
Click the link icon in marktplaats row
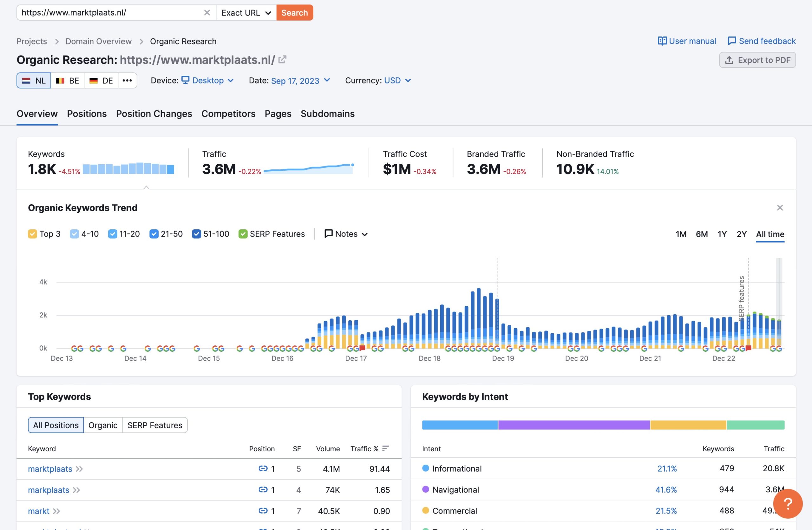pyautogui.click(x=263, y=468)
